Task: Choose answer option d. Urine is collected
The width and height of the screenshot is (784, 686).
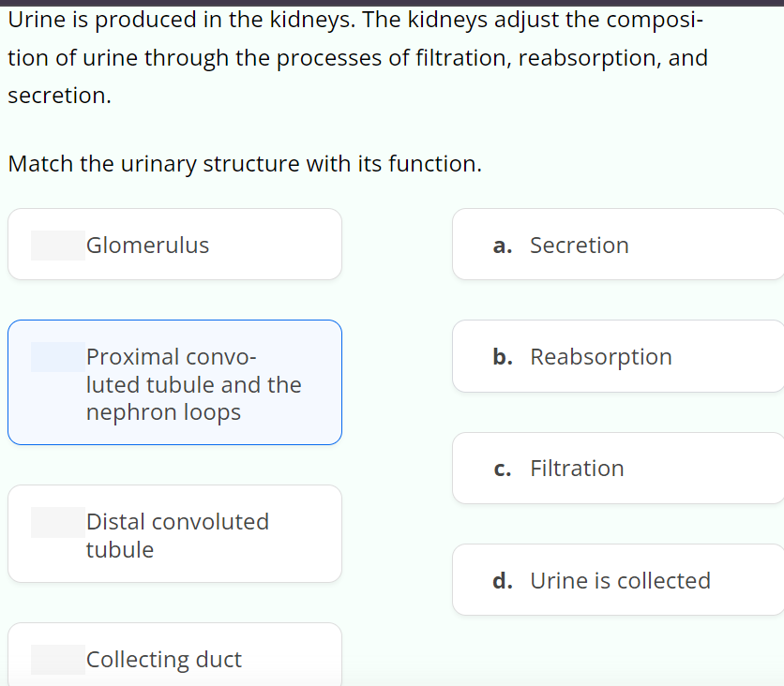Action: (x=618, y=579)
